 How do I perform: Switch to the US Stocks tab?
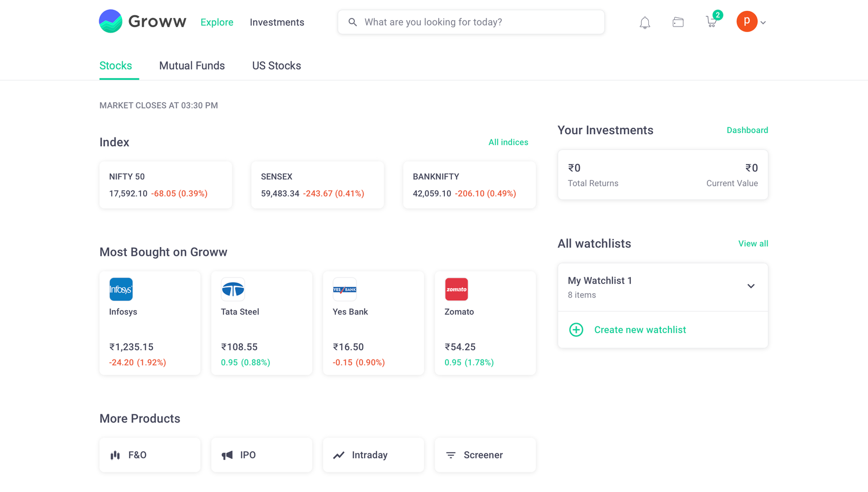coord(277,66)
